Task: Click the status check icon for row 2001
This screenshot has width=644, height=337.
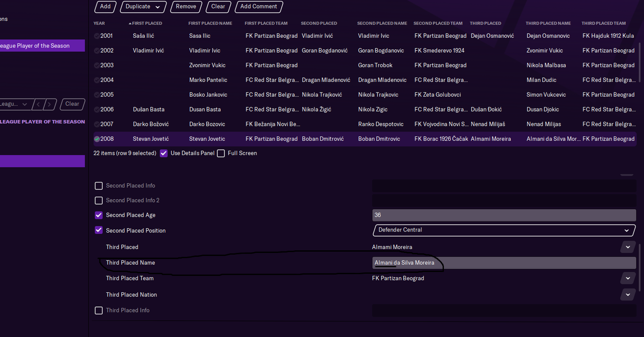Action: pos(97,36)
